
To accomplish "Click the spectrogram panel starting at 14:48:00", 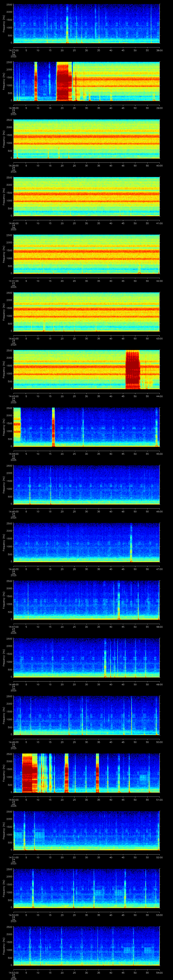I will (87, 657).
